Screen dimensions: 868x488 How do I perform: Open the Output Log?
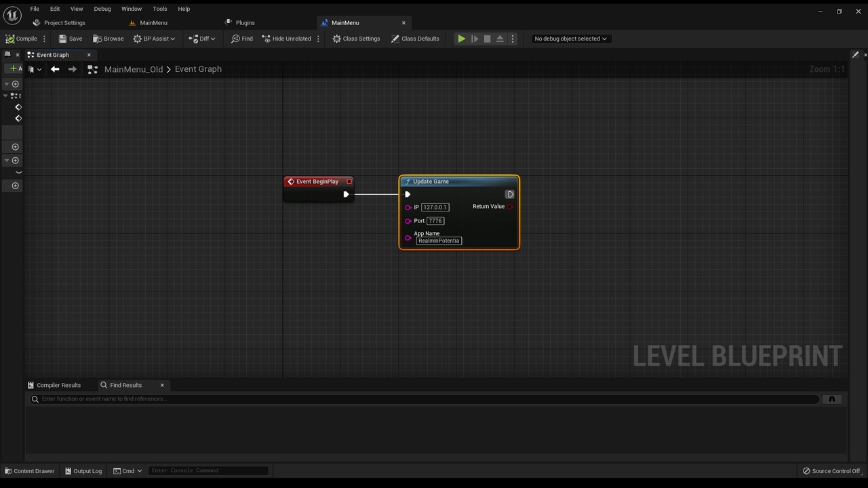[x=83, y=471]
